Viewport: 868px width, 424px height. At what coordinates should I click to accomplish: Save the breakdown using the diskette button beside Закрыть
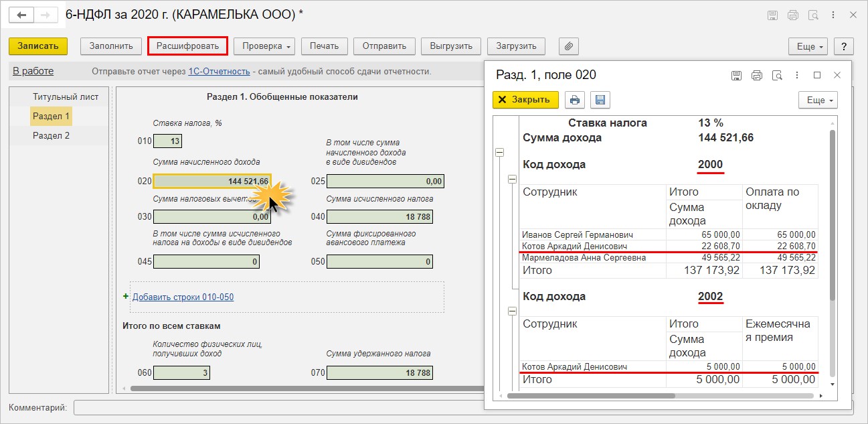pos(600,100)
